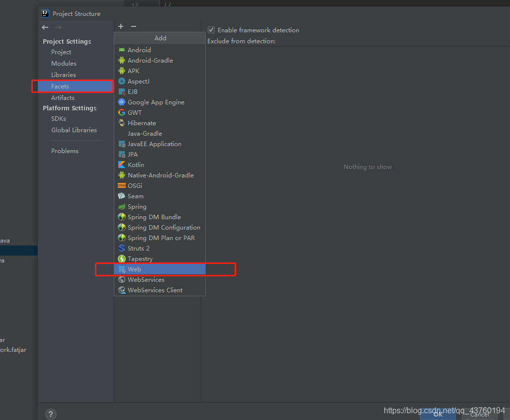Open the Project settings page
The height and width of the screenshot is (420, 510).
61,52
